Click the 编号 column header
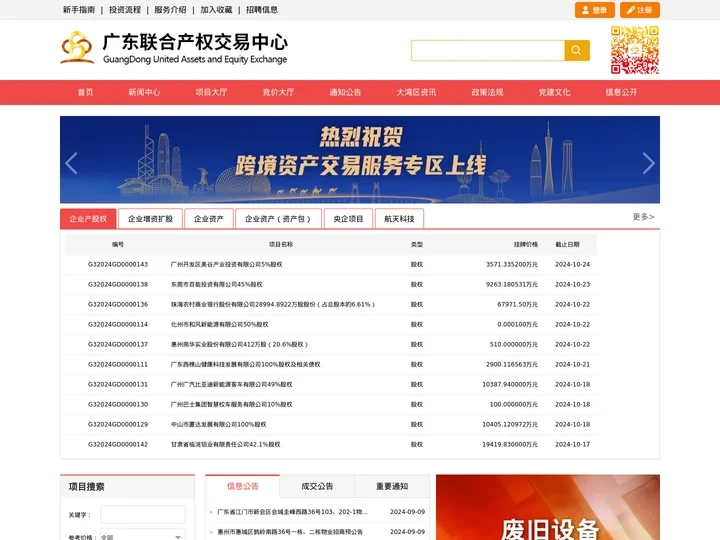The width and height of the screenshot is (720, 540). point(118,245)
